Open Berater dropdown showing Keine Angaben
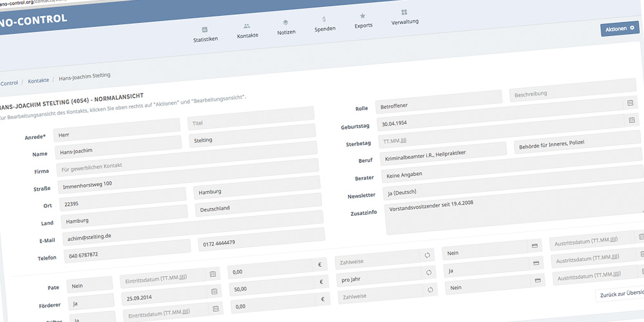 pos(511,166)
